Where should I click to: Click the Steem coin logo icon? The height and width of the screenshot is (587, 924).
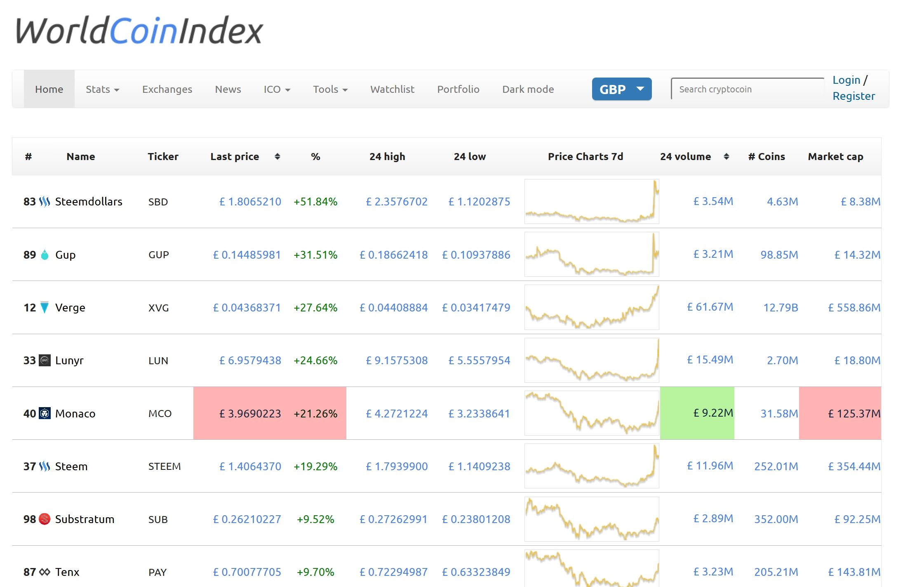[45, 467]
